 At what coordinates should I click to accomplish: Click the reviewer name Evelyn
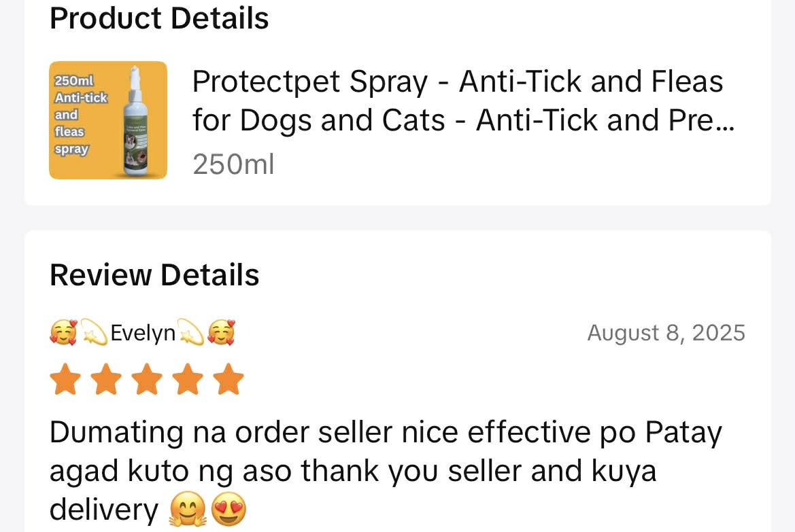click(143, 332)
